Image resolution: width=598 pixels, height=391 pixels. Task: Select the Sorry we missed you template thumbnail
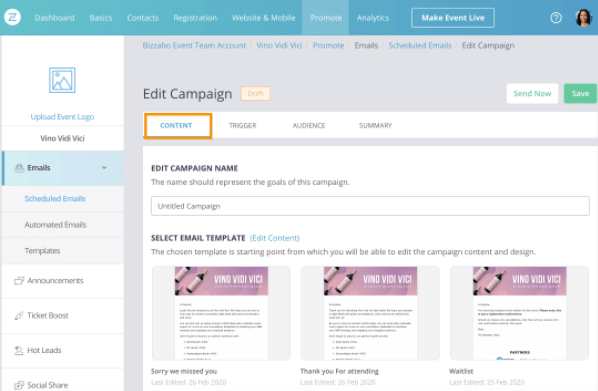pos(221,313)
